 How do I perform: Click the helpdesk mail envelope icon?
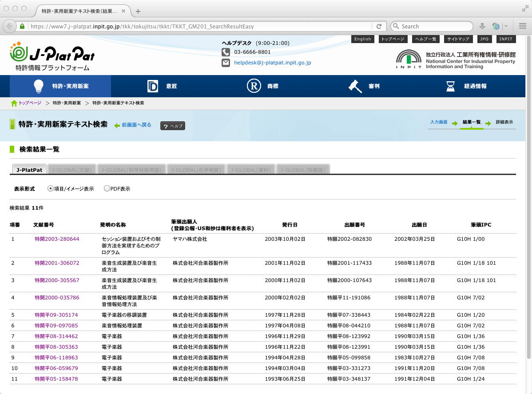click(x=226, y=63)
